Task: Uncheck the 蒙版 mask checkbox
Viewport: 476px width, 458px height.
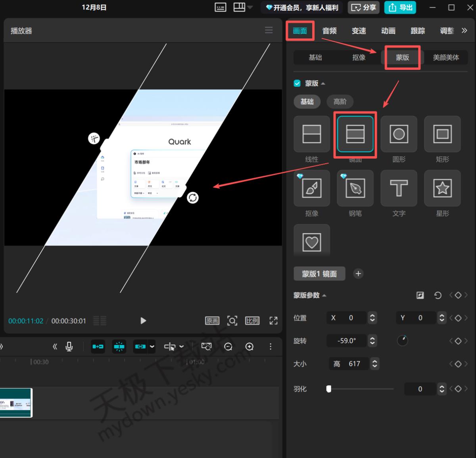Action: point(297,83)
